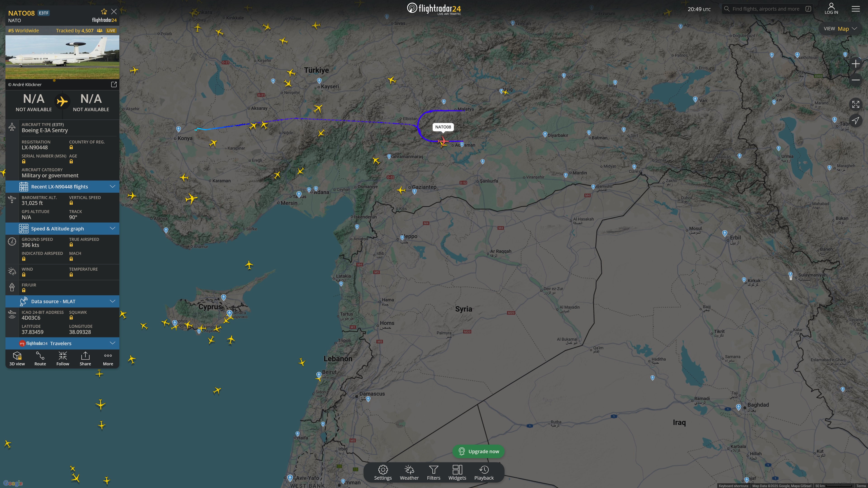Click the E-3A Sentry aircraft photo
The height and width of the screenshot is (488, 868).
[62, 57]
